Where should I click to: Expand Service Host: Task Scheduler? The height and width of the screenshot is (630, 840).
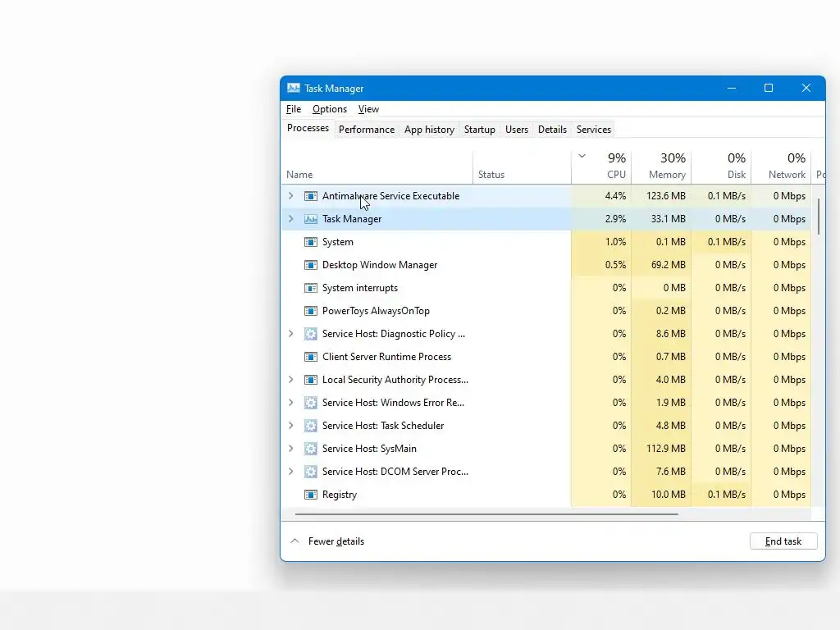[x=291, y=426]
